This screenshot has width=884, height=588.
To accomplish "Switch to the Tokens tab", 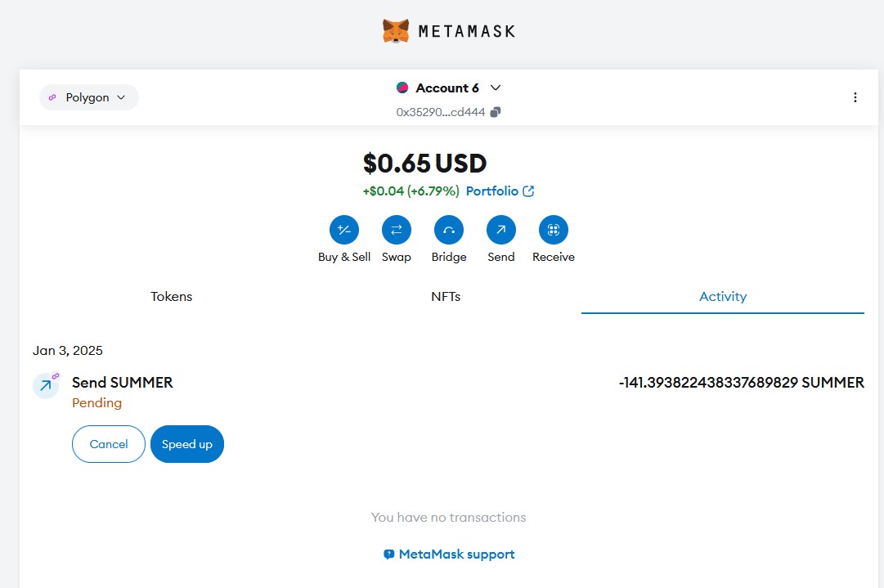I will 172,297.
